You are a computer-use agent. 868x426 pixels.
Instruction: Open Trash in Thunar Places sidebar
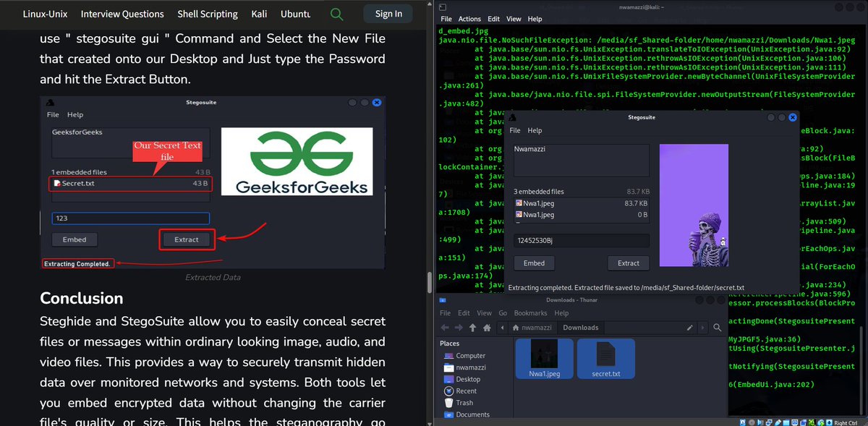458,403
